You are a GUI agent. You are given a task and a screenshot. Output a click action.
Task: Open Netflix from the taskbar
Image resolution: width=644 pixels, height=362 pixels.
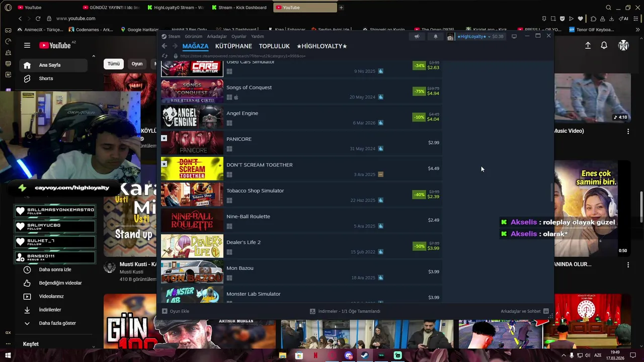[315, 355]
